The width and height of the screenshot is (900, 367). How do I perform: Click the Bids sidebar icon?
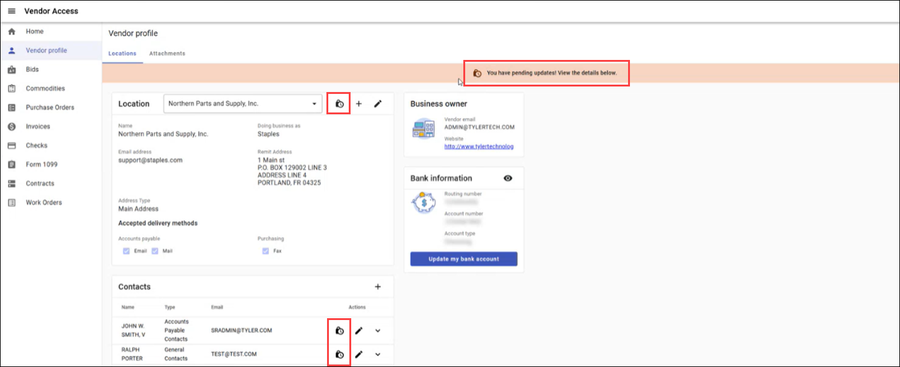pyautogui.click(x=11, y=69)
